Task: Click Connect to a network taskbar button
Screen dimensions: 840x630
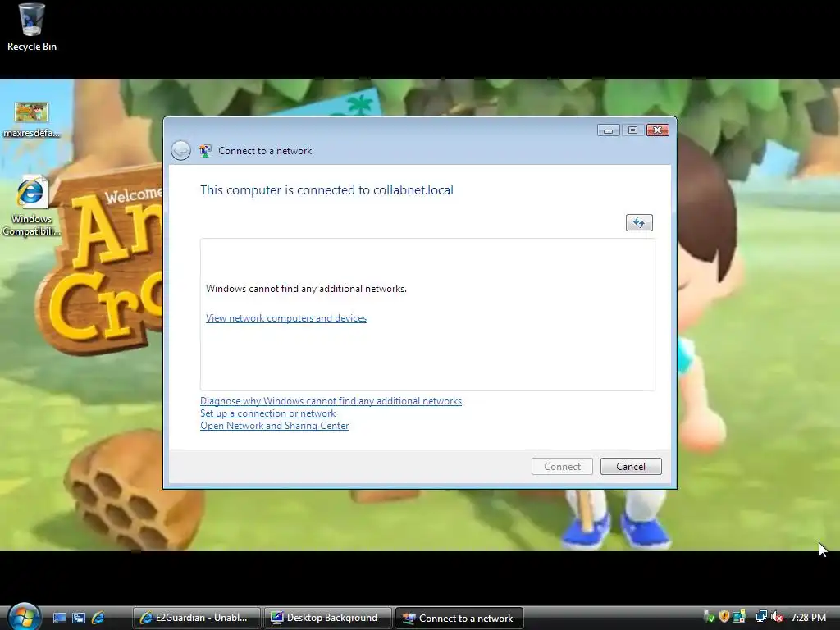Action: (459, 618)
